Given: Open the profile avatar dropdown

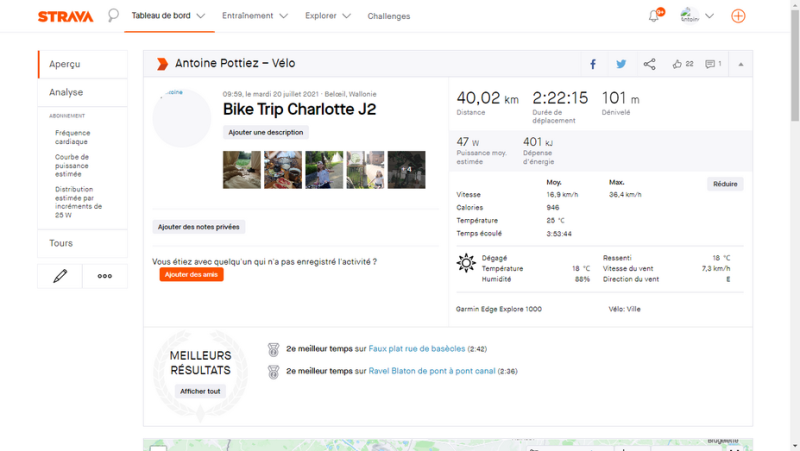Looking at the screenshot, I should click(696, 16).
